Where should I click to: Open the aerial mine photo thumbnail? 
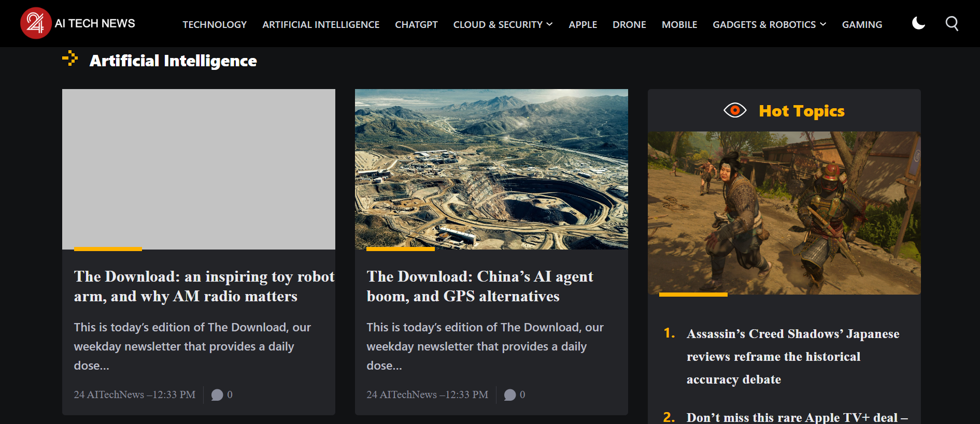pos(491,169)
